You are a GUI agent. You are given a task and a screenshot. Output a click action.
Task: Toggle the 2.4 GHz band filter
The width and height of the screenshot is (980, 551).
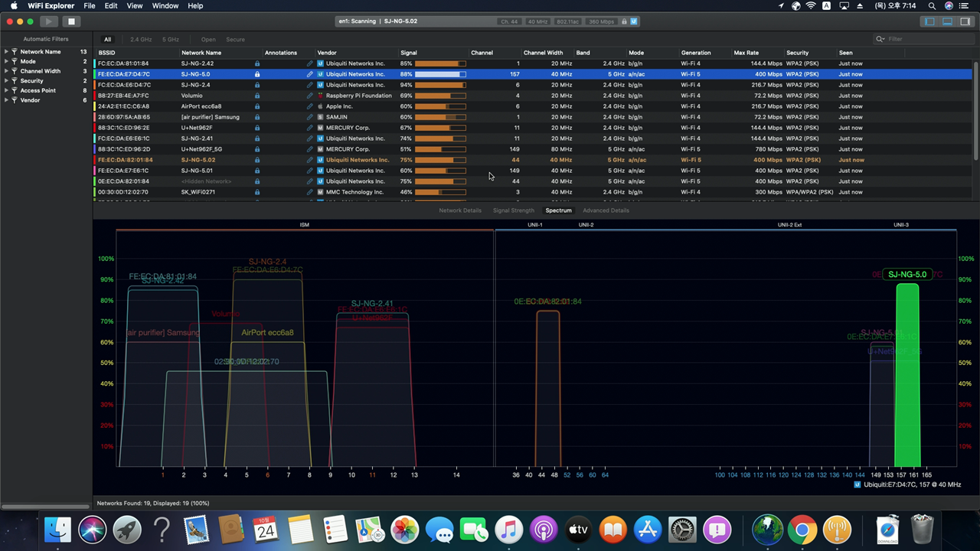(140, 39)
